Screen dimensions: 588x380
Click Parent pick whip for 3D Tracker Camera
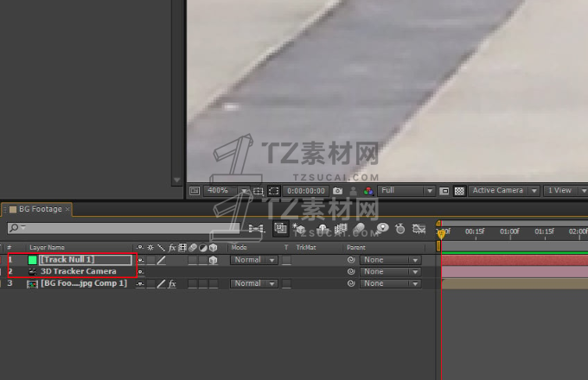pyautogui.click(x=351, y=271)
